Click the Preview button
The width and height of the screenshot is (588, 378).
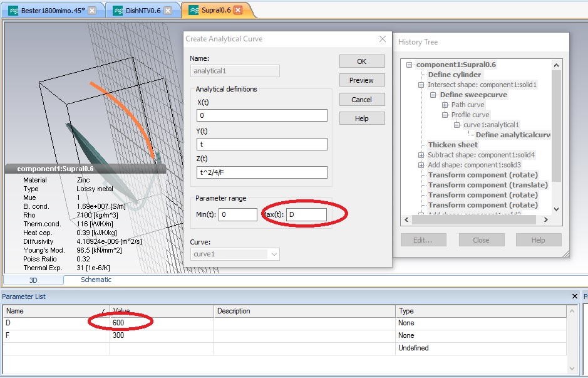pyautogui.click(x=361, y=80)
